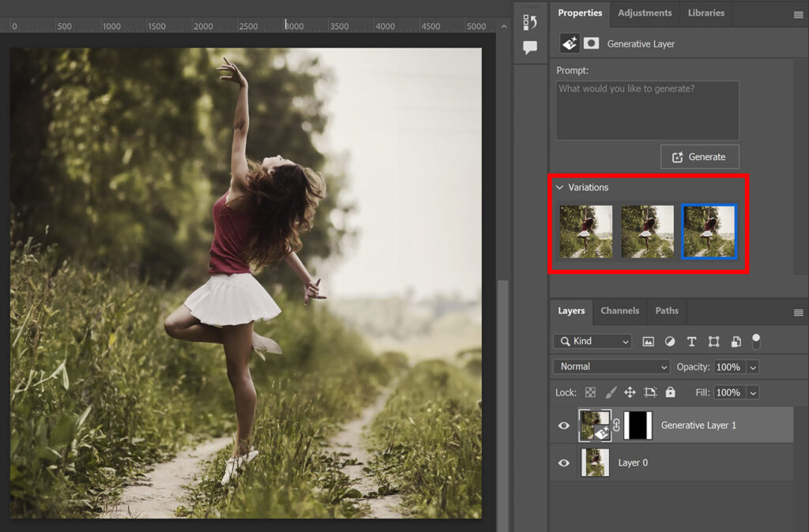This screenshot has height=532, width=809.
Task: Filter layers by pixel layer type
Action: click(648, 341)
